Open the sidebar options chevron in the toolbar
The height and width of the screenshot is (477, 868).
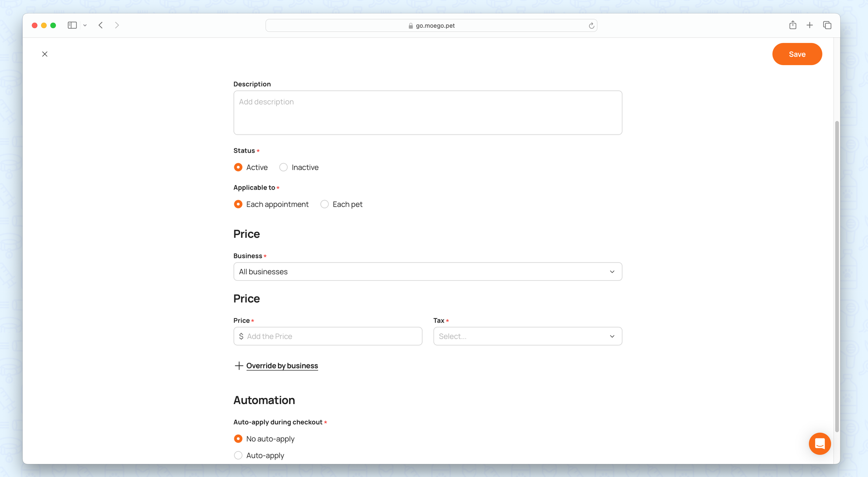pos(85,25)
